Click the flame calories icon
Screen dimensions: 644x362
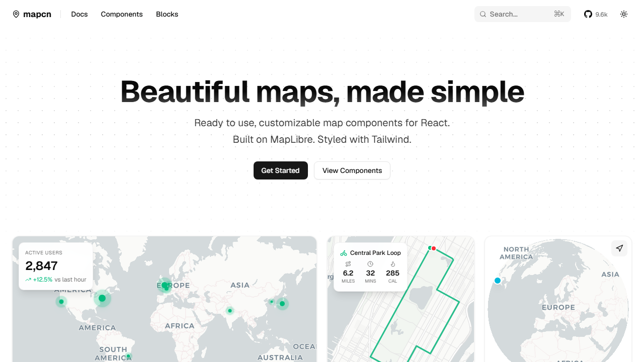click(392, 264)
